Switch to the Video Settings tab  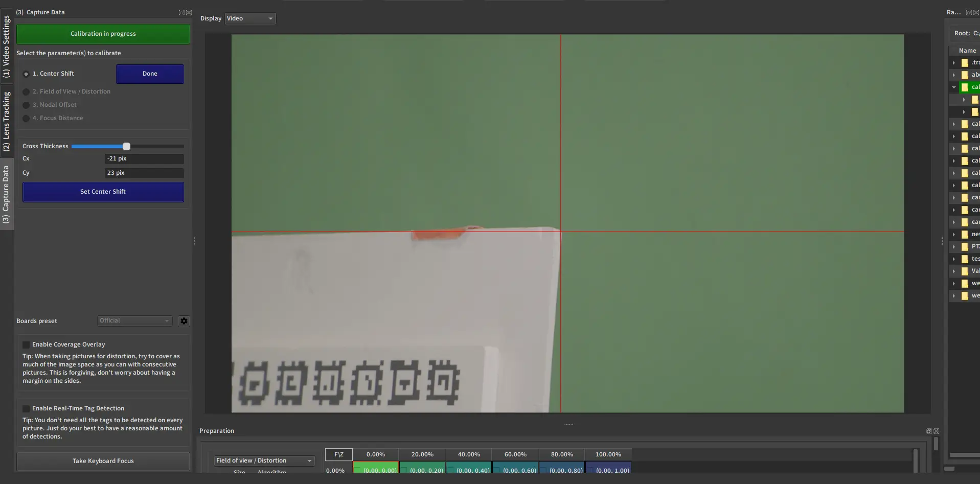click(x=6, y=46)
